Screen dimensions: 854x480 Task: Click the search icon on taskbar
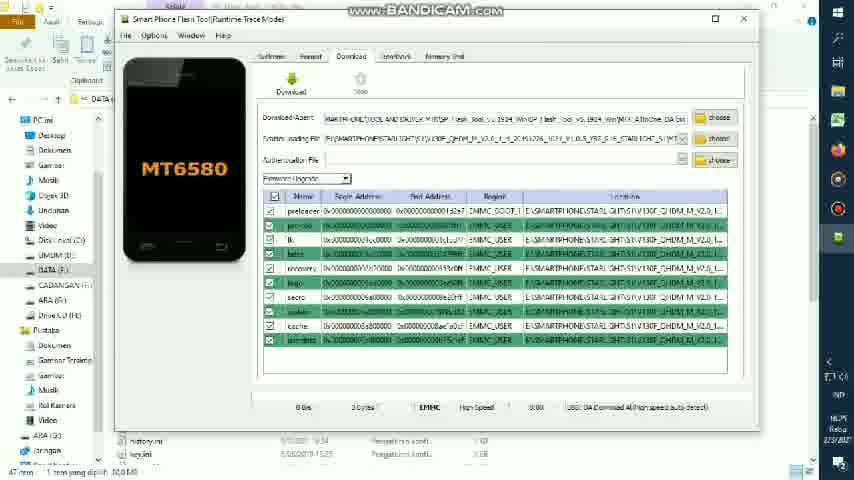838,38
